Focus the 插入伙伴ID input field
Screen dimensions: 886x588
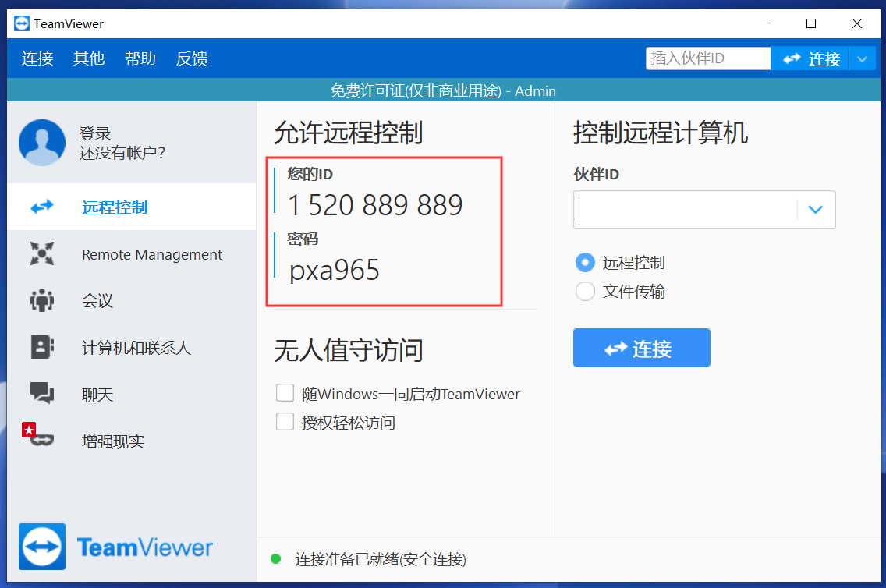707,58
